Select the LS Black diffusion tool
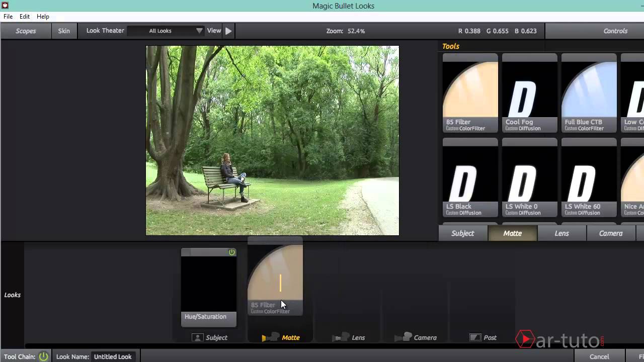 pos(470,177)
